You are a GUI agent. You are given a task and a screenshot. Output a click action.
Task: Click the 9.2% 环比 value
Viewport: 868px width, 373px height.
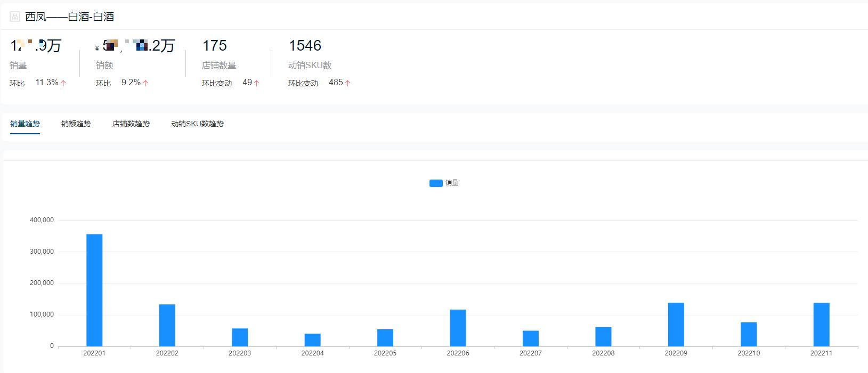(131, 83)
